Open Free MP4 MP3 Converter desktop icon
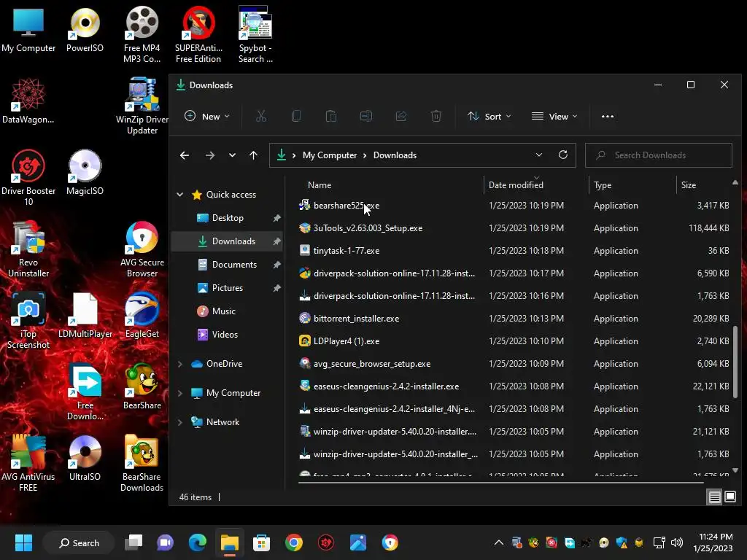This screenshot has height=560, width=747. coord(142,35)
